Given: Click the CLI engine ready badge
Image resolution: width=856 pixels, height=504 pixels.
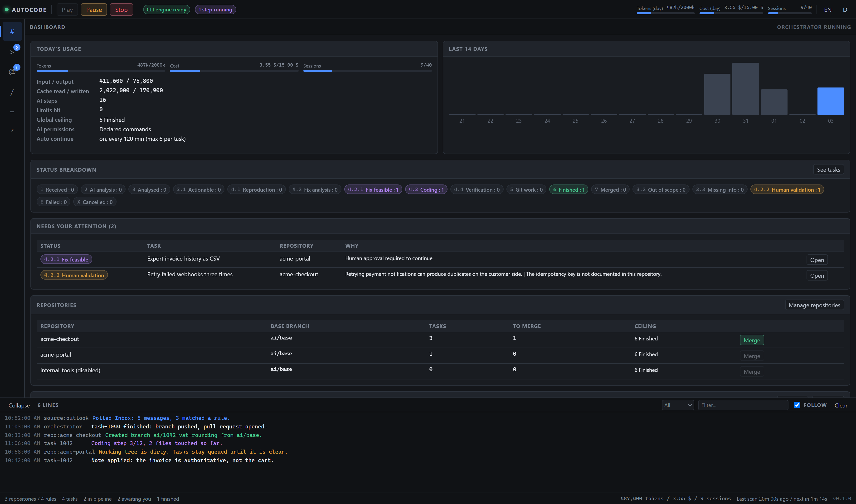Looking at the screenshot, I should pos(166,10).
